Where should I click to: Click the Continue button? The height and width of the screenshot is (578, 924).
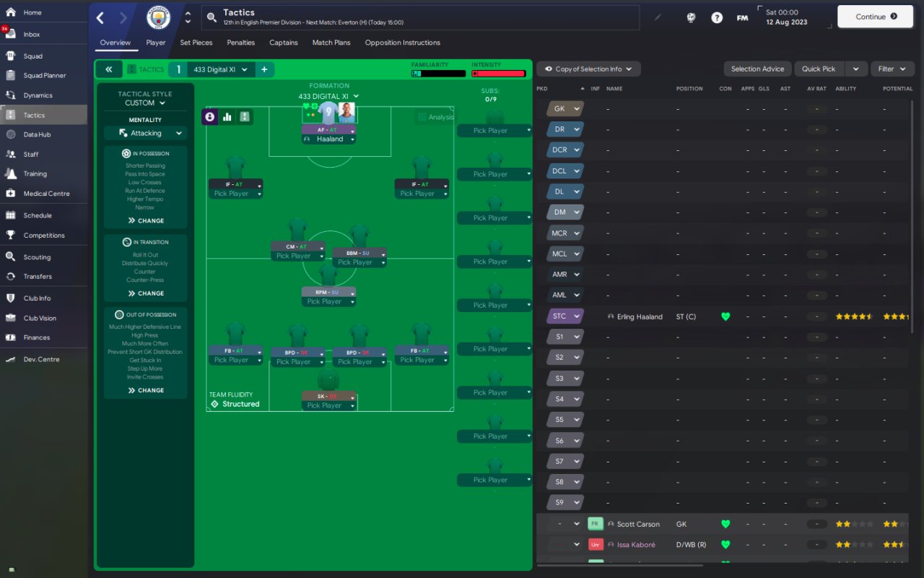(x=876, y=17)
